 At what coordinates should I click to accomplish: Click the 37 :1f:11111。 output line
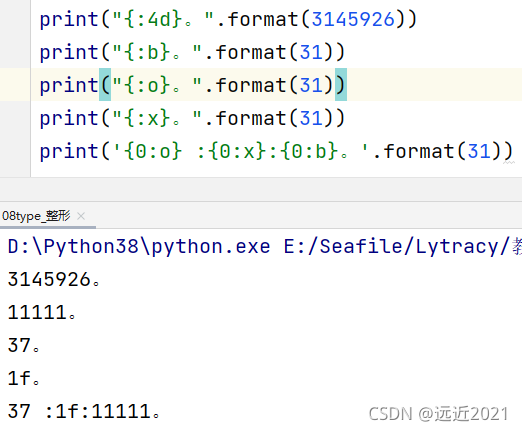point(84,411)
